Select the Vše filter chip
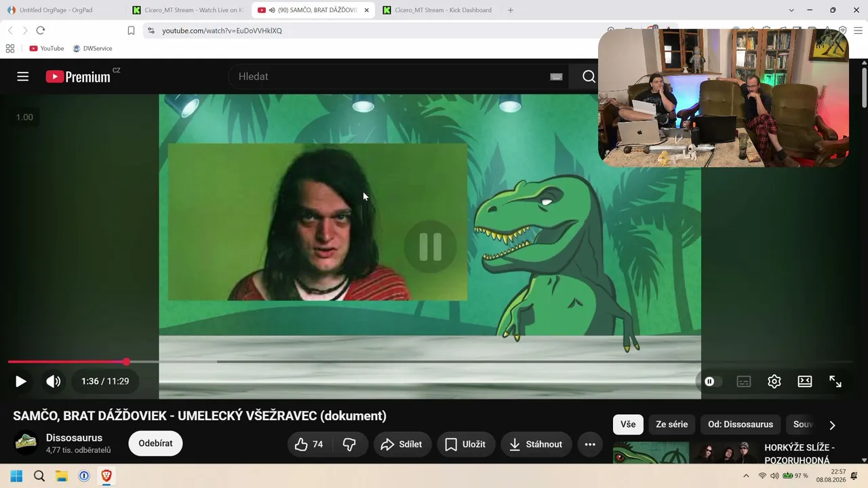This screenshot has width=868, height=488. (628, 424)
